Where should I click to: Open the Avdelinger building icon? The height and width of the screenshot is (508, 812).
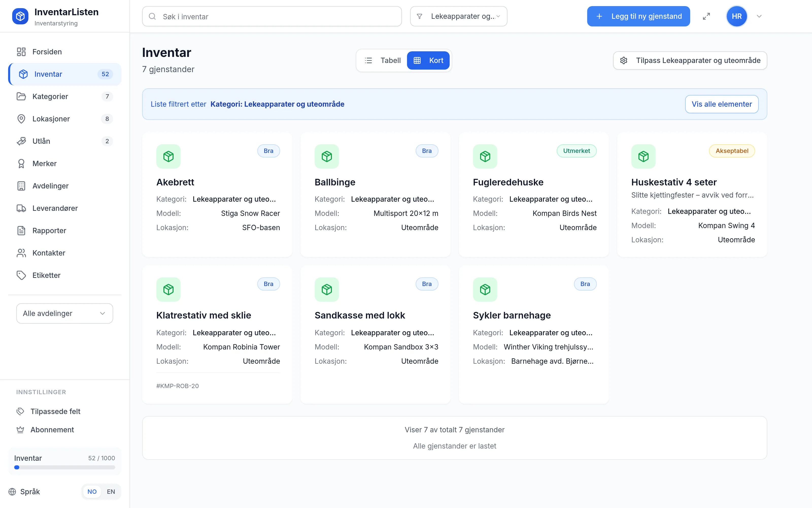coord(21,186)
